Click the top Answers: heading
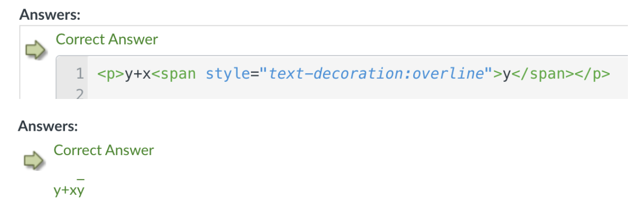 [x=50, y=15]
